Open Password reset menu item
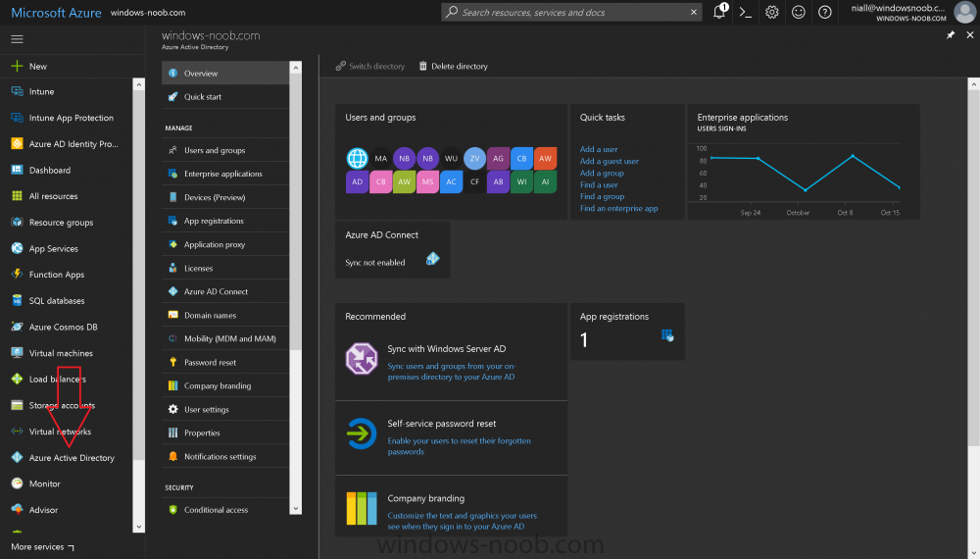 pyautogui.click(x=225, y=363)
